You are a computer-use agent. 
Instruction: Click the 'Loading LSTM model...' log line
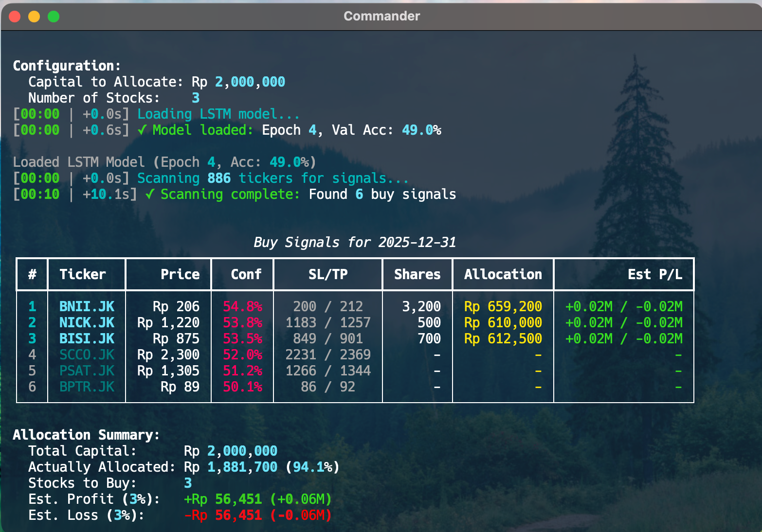pos(218,114)
